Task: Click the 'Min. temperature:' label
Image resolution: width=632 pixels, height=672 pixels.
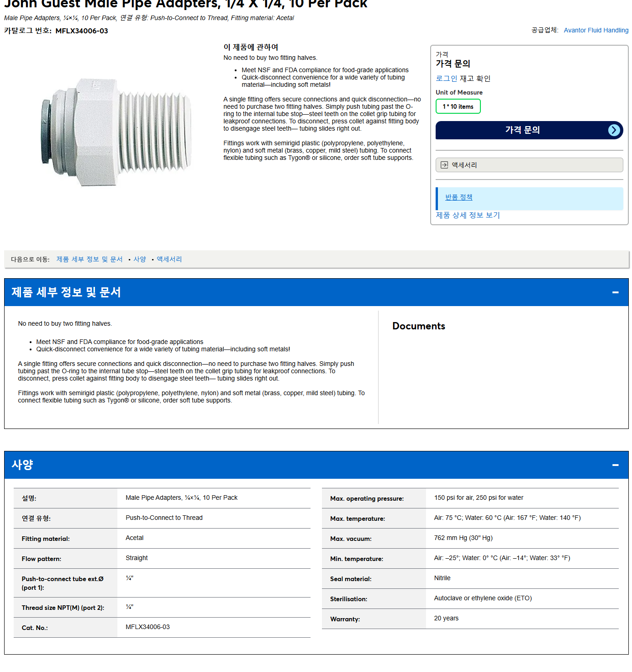Action: coord(357,559)
